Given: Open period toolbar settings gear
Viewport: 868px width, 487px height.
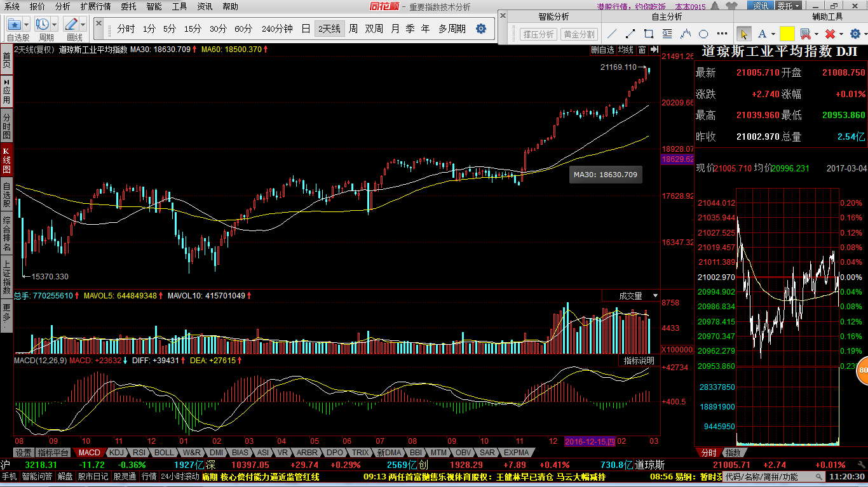Looking at the screenshot, I should 481,29.
